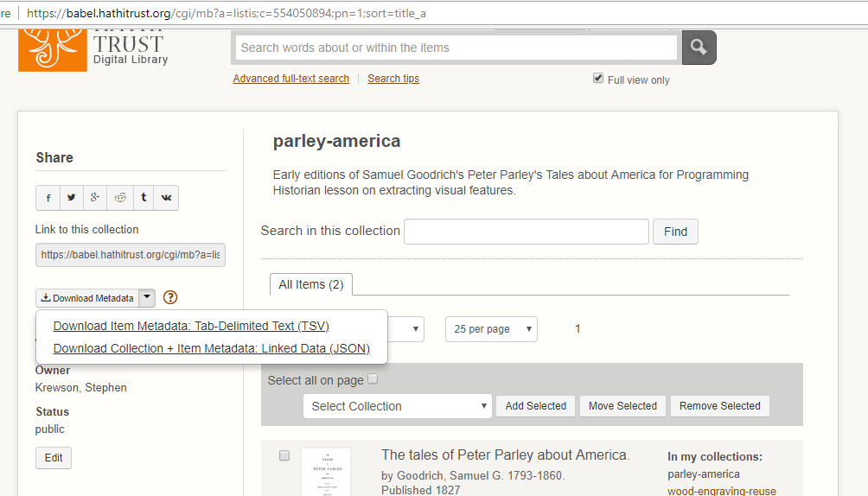Screen dimensions: 868x496
Task: Expand the Select Collection dropdown
Action: (397, 406)
